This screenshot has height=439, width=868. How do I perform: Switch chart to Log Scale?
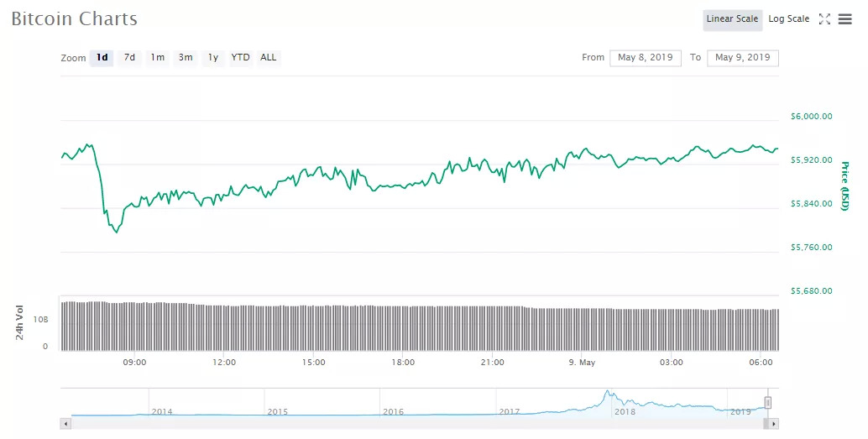coord(788,19)
